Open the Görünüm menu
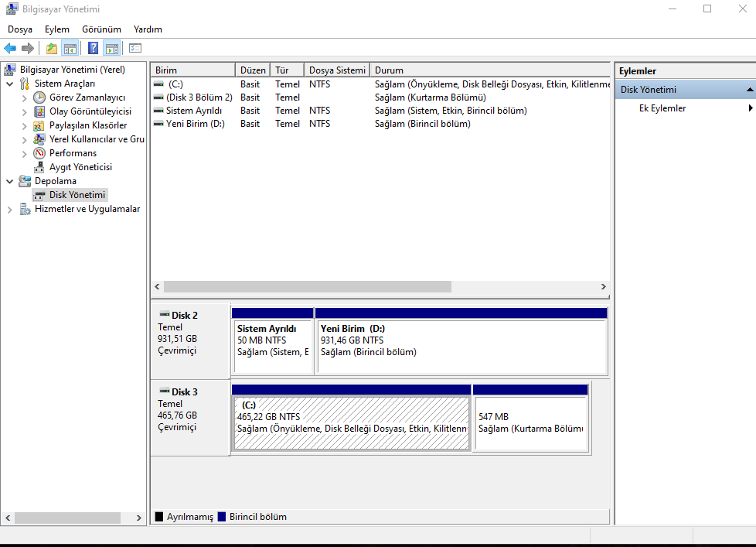Viewport: 756px width, 547px height. point(101,29)
